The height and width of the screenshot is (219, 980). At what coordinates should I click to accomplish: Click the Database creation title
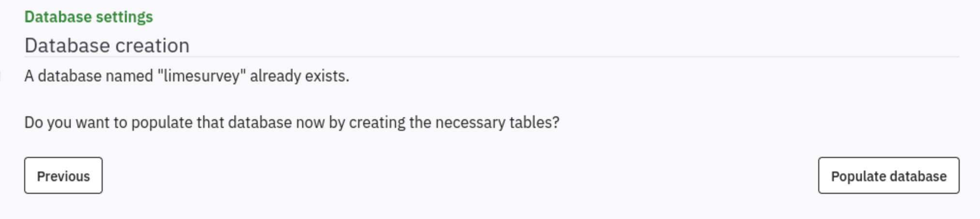(x=107, y=46)
